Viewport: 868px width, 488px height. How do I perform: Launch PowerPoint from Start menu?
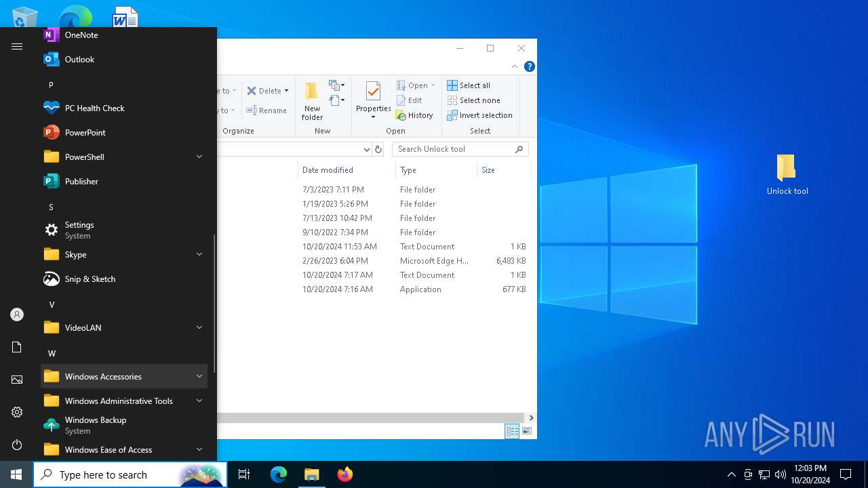coord(124,132)
